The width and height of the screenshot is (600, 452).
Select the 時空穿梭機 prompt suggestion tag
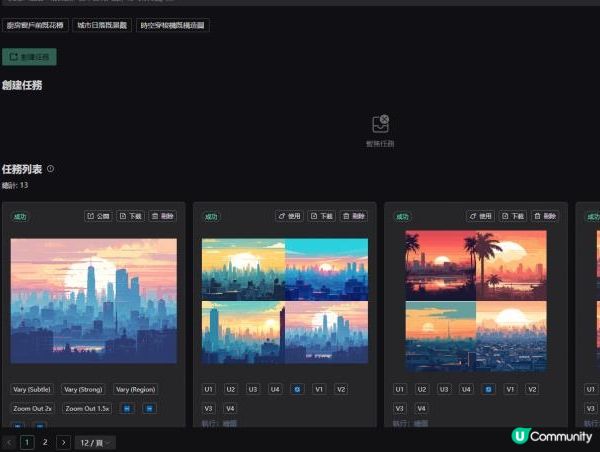tap(173, 25)
